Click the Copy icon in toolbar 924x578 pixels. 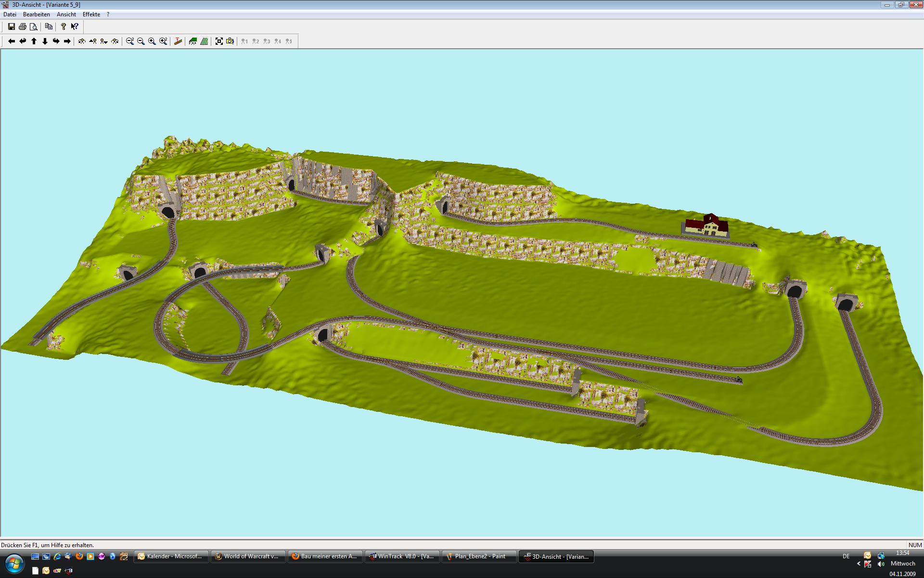point(49,27)
